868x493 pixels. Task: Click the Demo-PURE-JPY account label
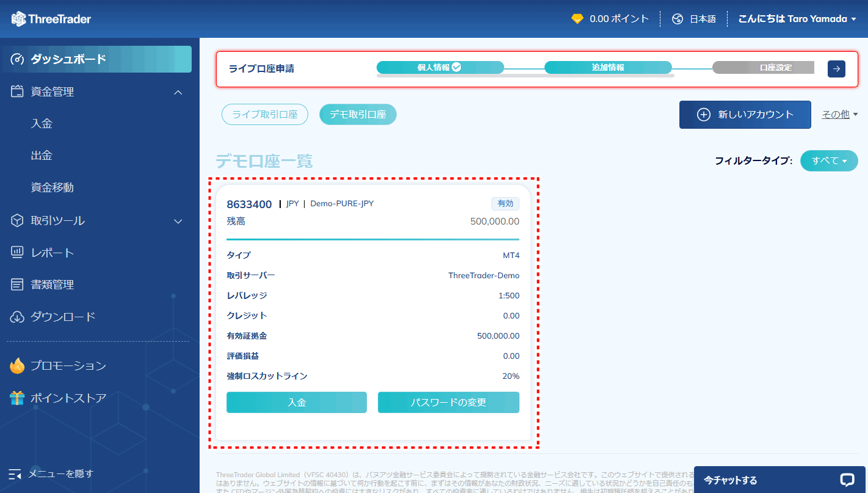point(342,204)
